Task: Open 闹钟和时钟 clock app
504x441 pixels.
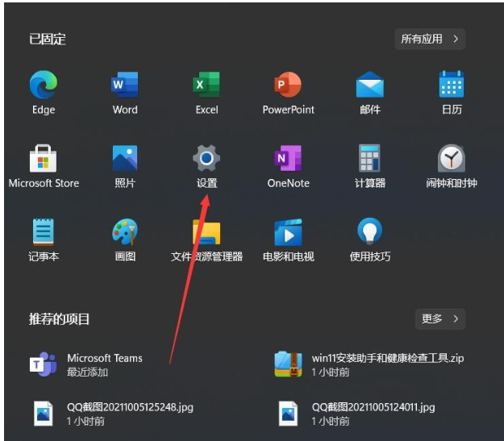Action: [x=452, y=158]
